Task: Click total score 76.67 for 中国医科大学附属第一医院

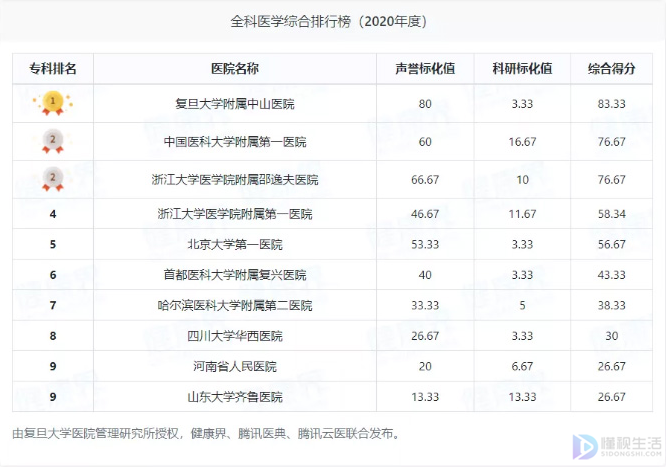Action: pyautogui.click(x=612, y=142)
